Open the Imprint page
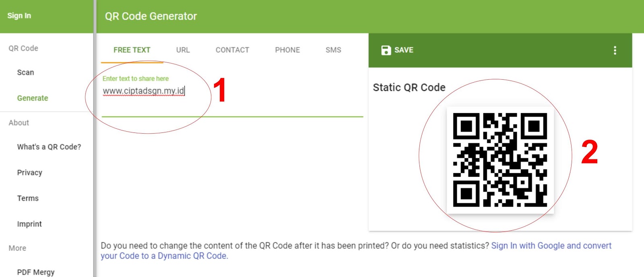The image size is (644, 277). click(29, 224)
